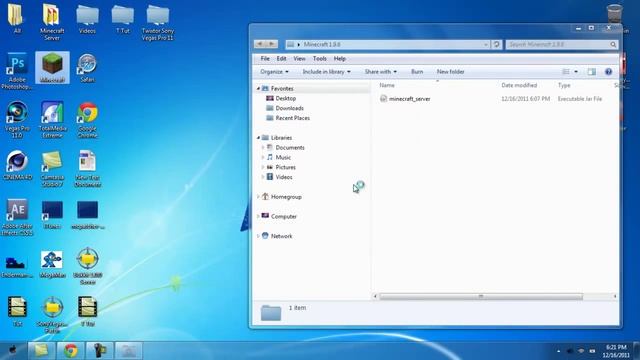Open the View menu
The width and height of the screenshot is (640, 360).
[x=299, y=59]
